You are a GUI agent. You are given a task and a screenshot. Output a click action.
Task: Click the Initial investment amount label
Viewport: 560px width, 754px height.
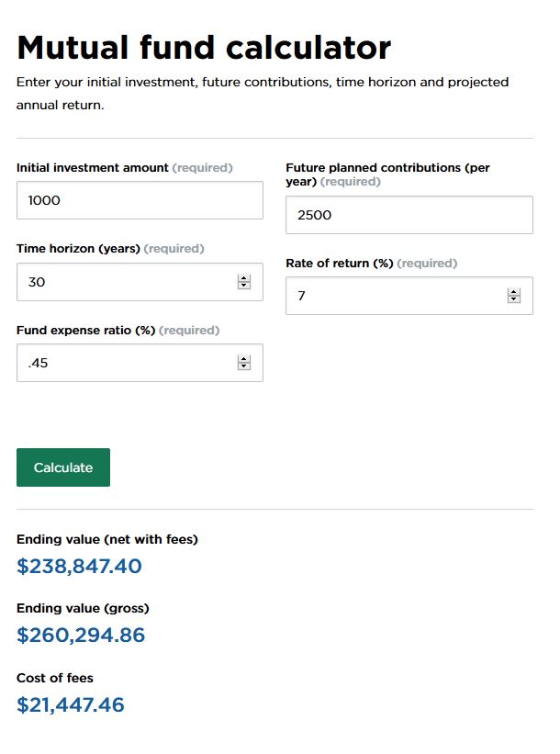(93, 168)
